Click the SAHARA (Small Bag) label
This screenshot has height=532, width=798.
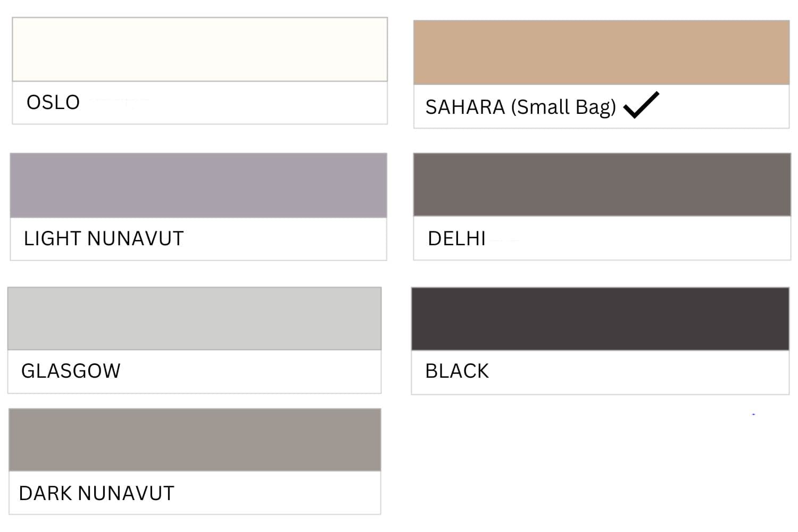[520, 107]
